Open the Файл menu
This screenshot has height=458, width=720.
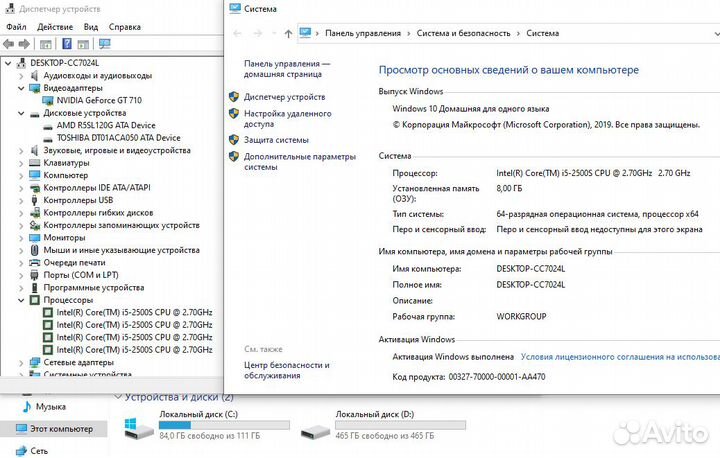click(16, 27)
